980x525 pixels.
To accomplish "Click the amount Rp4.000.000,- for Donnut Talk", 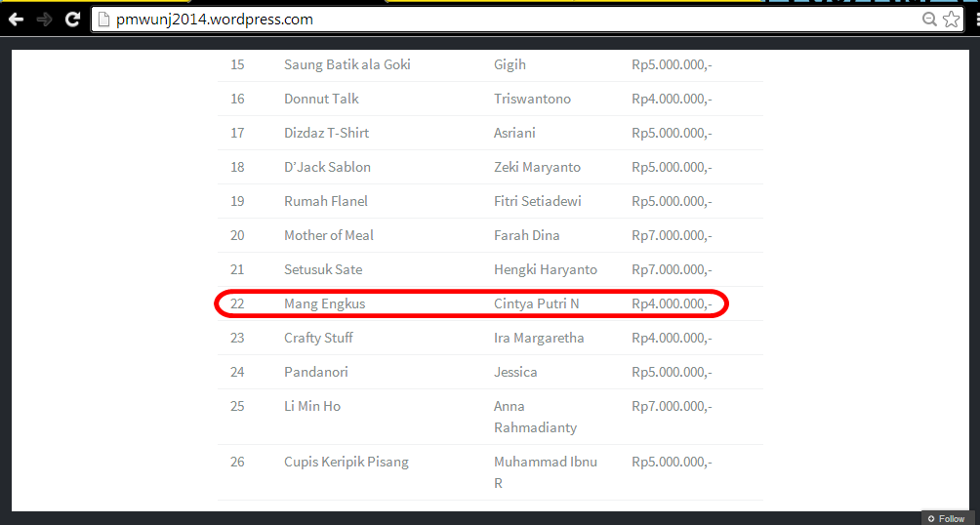I will pos(672,99).
